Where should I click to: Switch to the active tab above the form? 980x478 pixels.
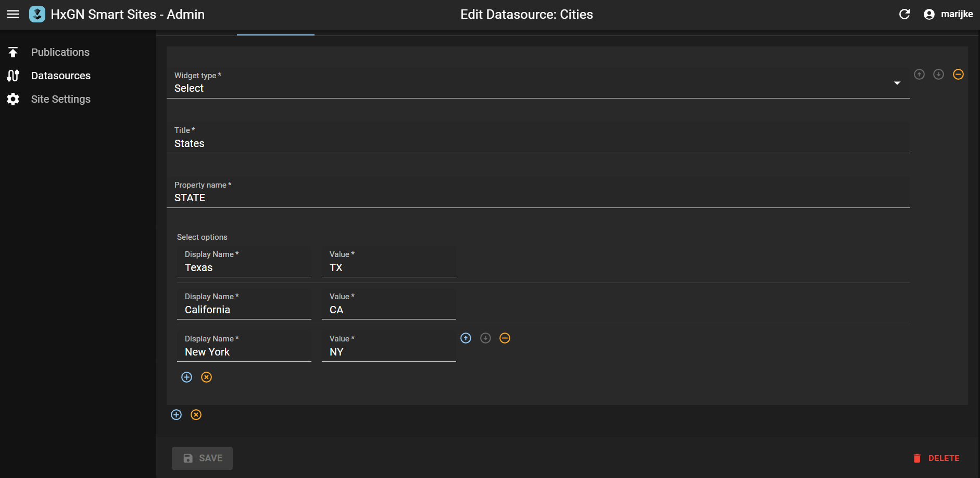tap(275, 31)
